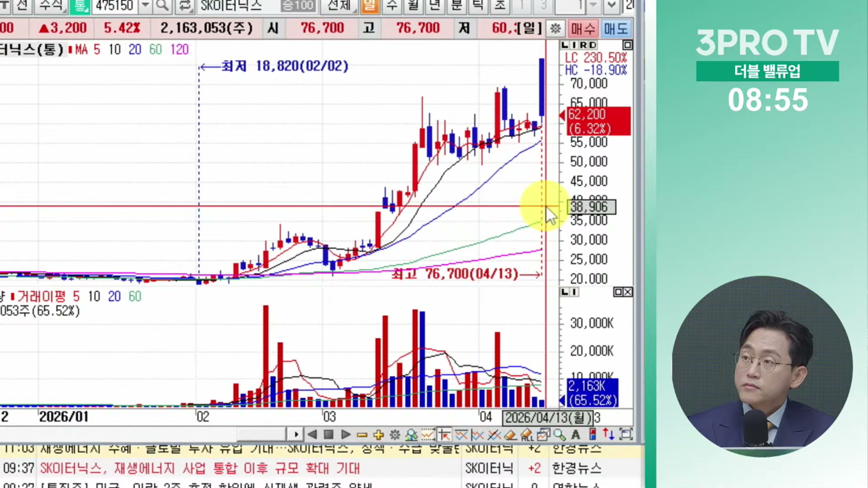Select the 틱 (tick) chart tab

[x=478, y=6]
